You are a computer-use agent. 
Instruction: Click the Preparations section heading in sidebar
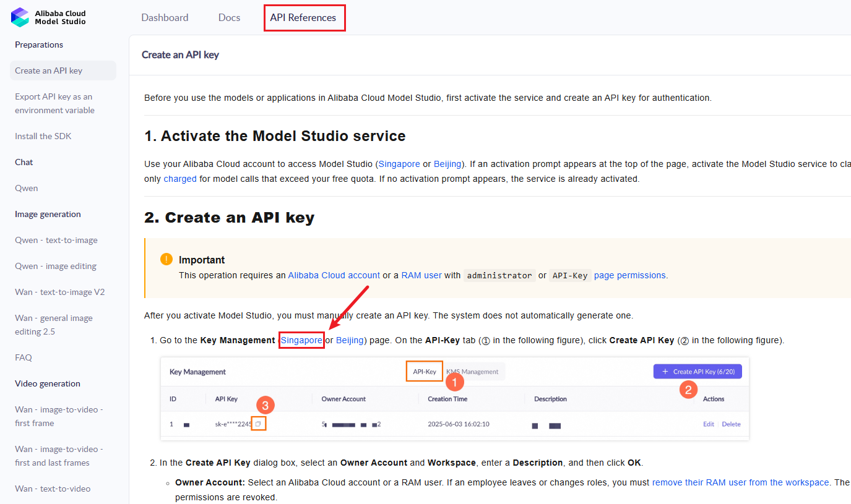[x=39, y=45]
